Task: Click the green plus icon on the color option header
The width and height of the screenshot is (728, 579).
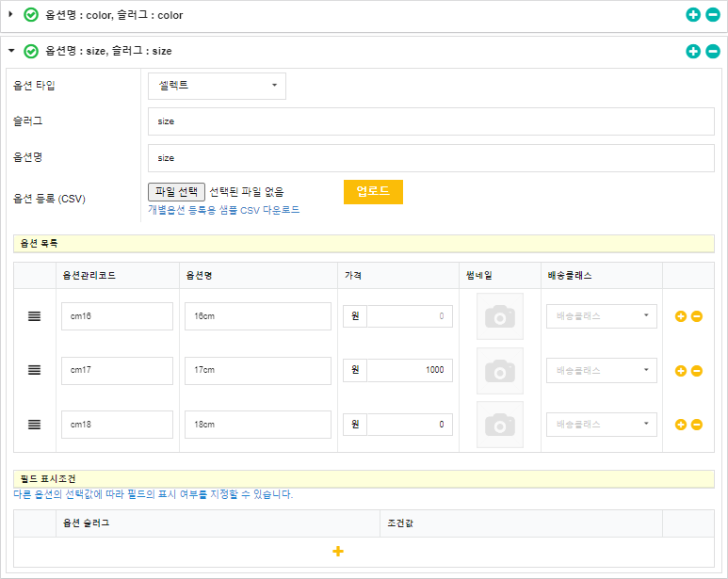Action: 693,15
